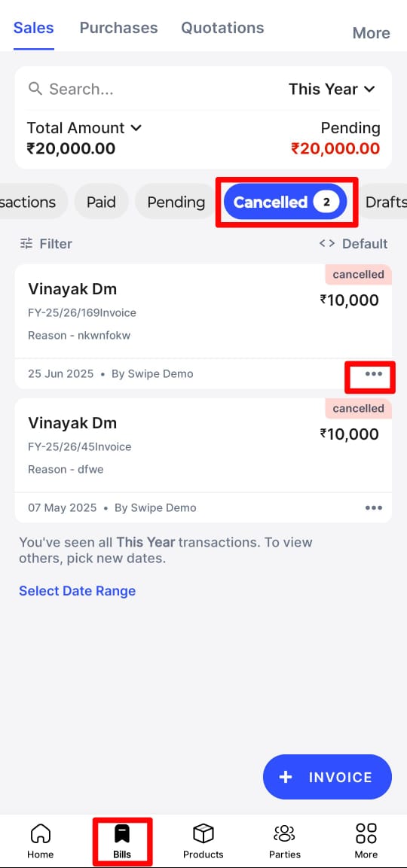Image resolution: width=407 pixels, height=868 pixels.
Task: Open the More grid icon in the bottom bar
Action: point(366,833)
